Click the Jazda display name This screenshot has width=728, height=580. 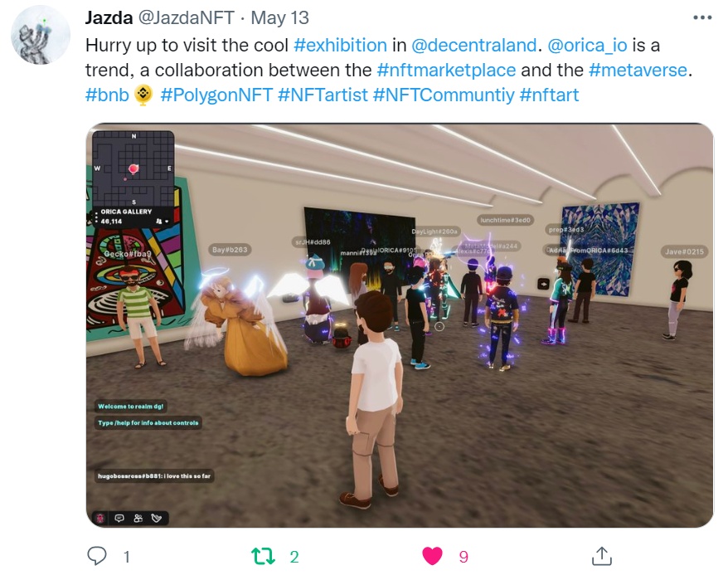point(109,18)
